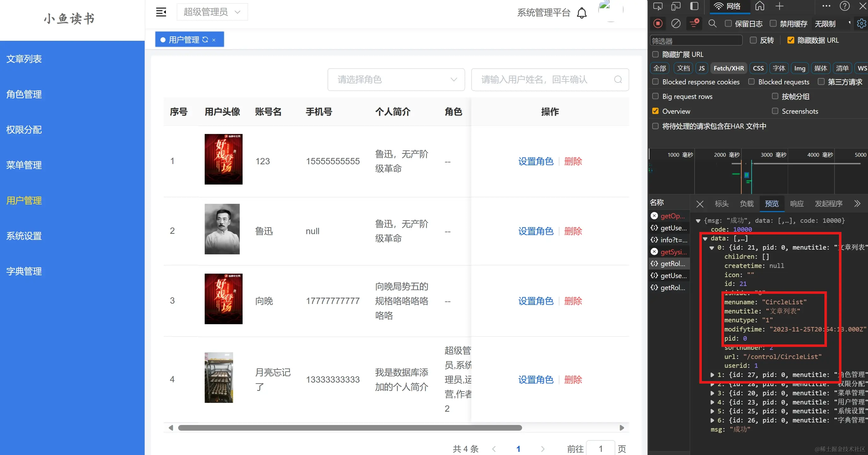This screenshot has width=868, height=455.
Task: Clear network log circle-slash icon
Action: (x=676, y=24)
